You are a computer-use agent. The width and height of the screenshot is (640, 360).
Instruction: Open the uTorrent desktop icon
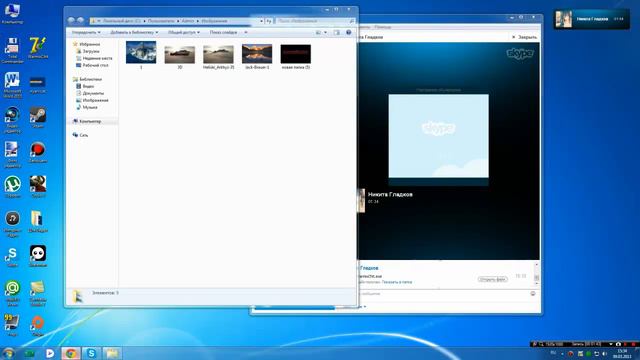click(x=12, y=187)
